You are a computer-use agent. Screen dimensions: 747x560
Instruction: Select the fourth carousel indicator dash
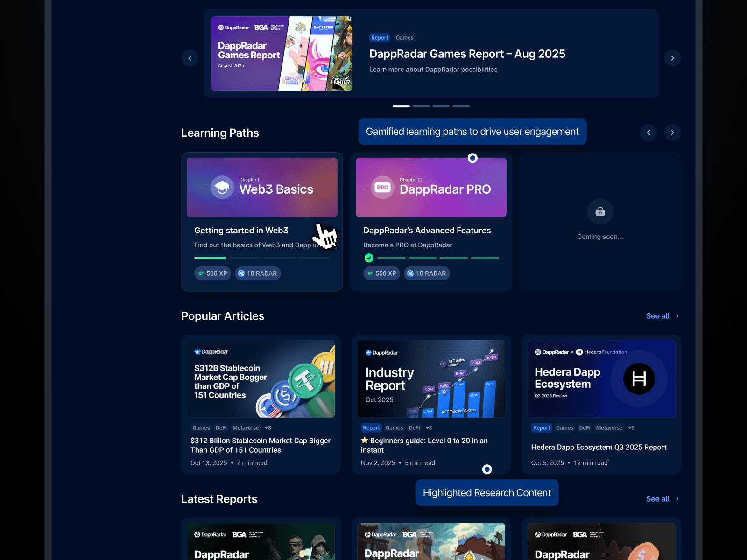pos(461,106)
